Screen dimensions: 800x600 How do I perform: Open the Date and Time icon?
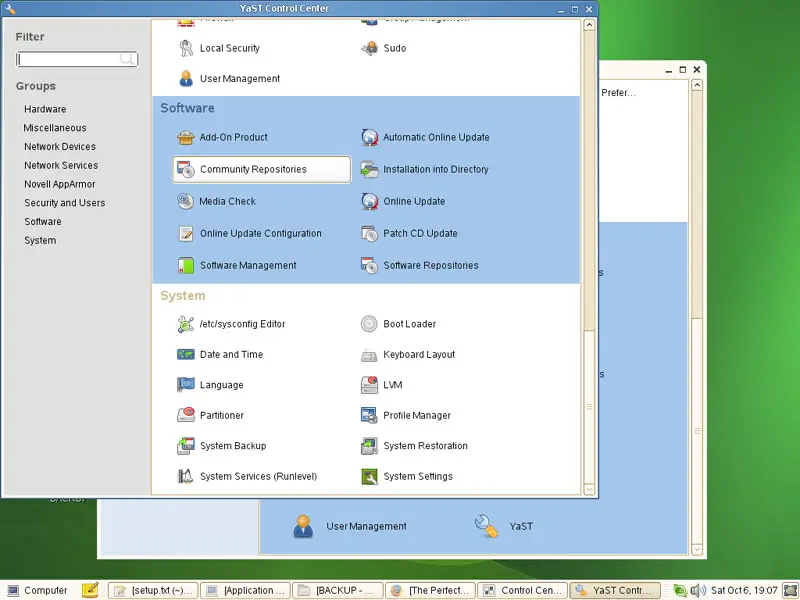click(x=186, y=355)
